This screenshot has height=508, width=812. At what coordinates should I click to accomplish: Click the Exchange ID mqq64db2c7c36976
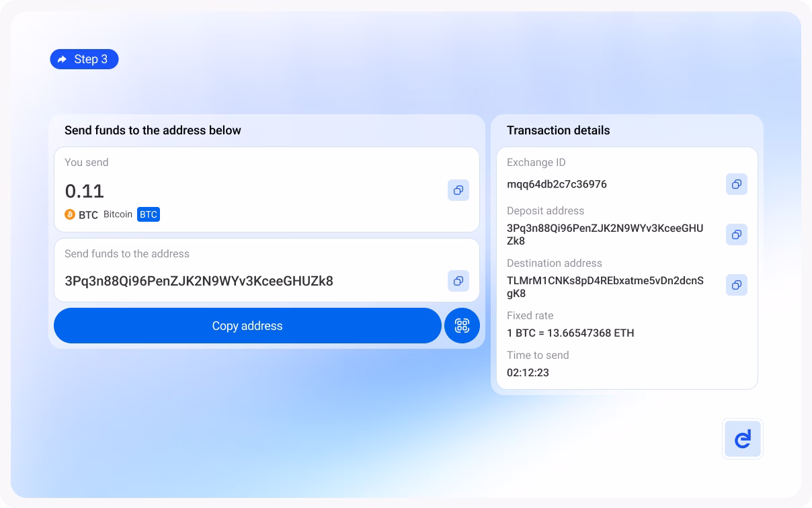coord(557,184)
